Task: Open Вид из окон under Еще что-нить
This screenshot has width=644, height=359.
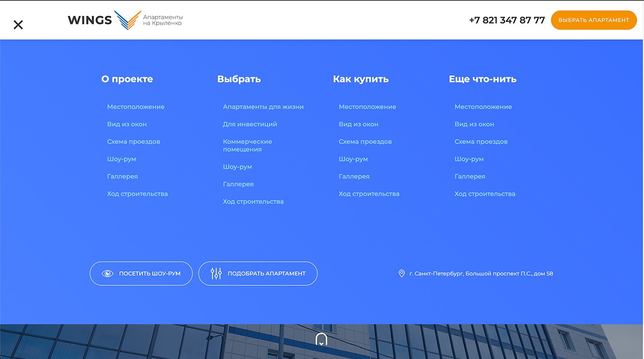Action: (x=474, y=124)
